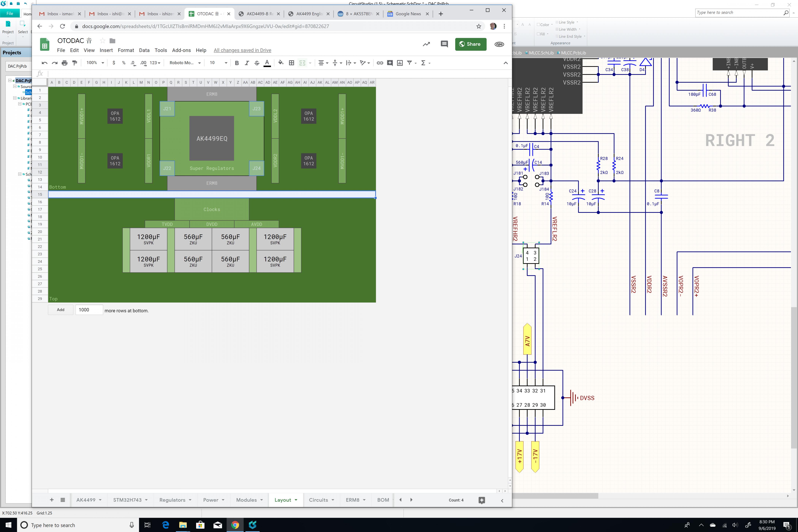This screenshot has height=532, width=798.
Task: Open Microsoft Edge from taskbar
Action: tap(165, 525)
